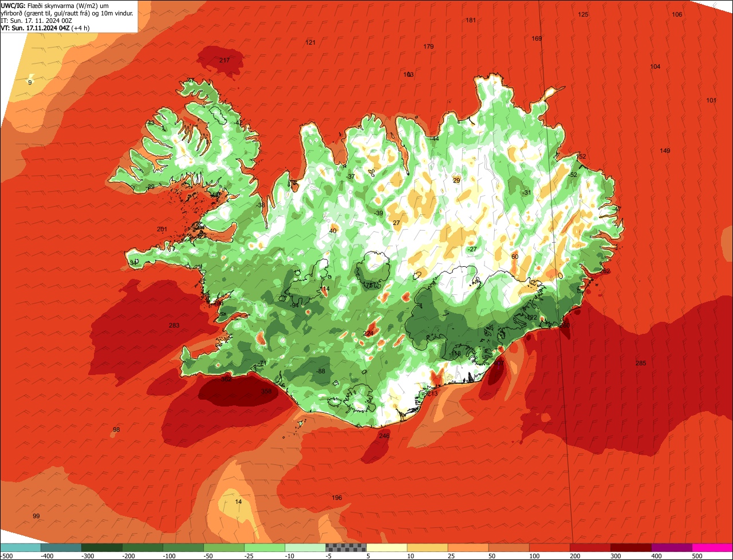This screenshot has height=560, width=733.
Task: Click the flux value 106 in the top right
Action: pos(677,14)
